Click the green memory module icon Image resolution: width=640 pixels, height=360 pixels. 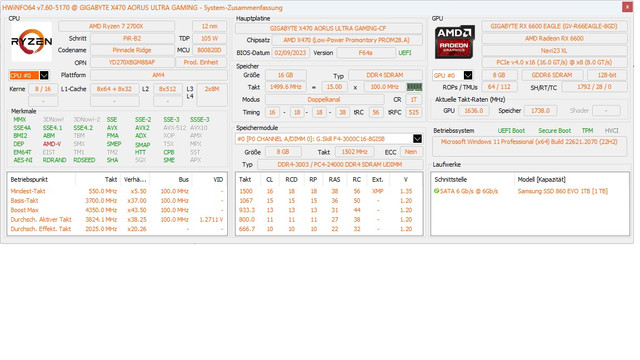pyautogui.click(x=414, y=87)
